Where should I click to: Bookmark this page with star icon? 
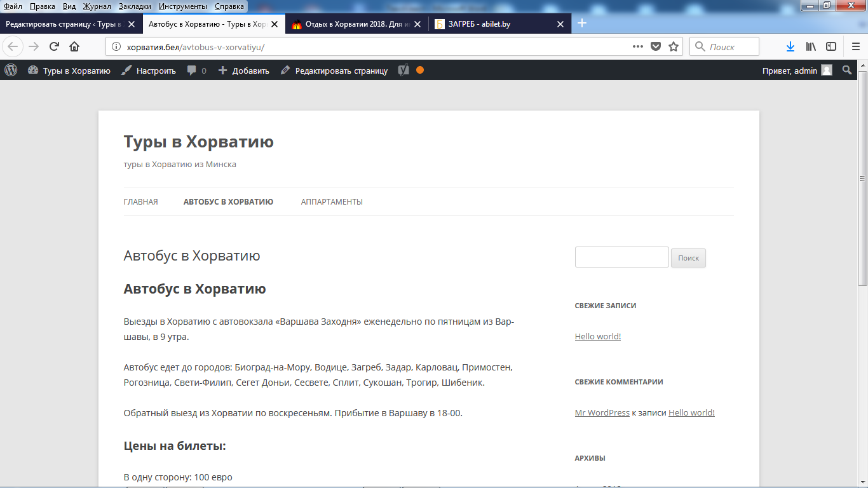coord(674,46)
